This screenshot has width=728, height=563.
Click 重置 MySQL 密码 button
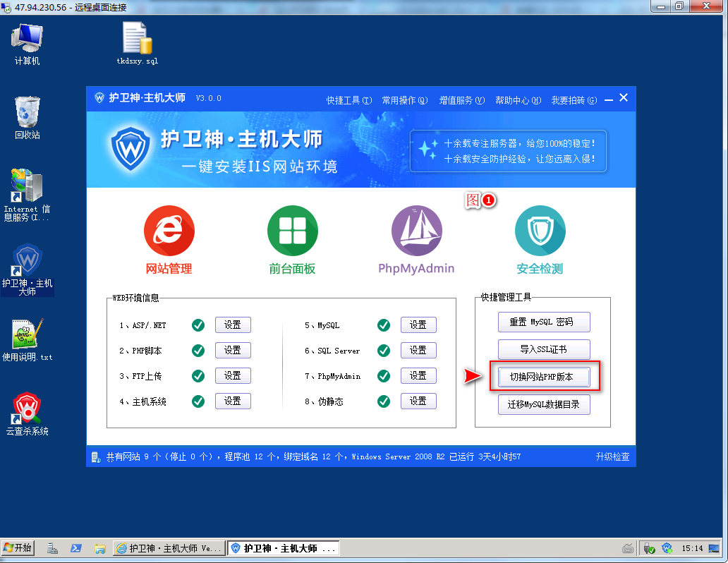tap(542, 322)
